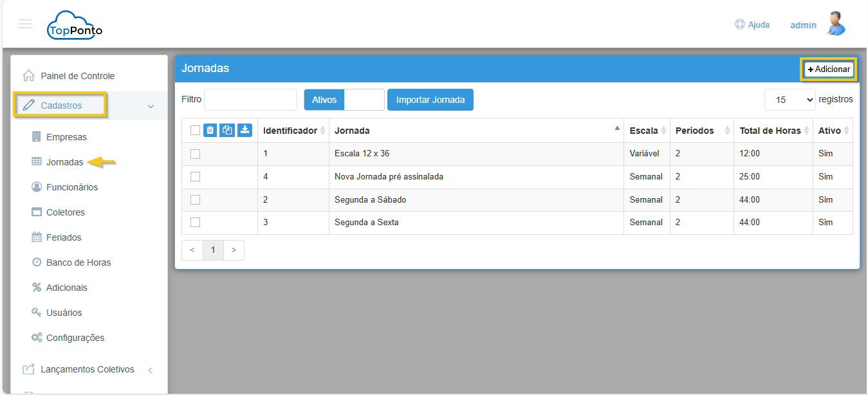The width and height of the screenshot is (868, 395).
Task: Click the duplicate copy icon in table header
Action: pos(227,130)
